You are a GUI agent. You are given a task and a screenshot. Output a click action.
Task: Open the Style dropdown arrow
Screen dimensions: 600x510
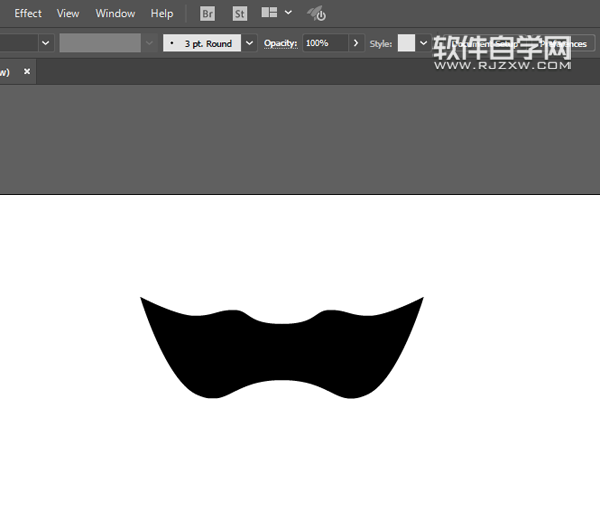click(423, 44)
